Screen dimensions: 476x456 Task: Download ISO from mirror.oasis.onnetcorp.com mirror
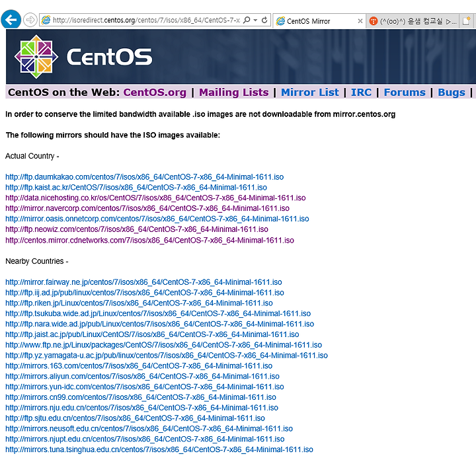[x=157, y=219]
